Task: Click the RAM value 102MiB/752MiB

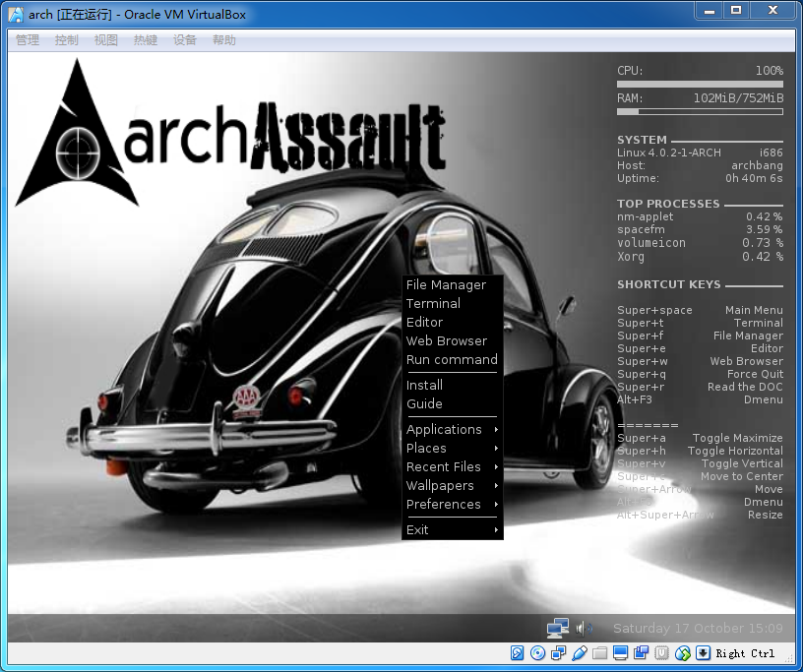Action: click(738, 97)
